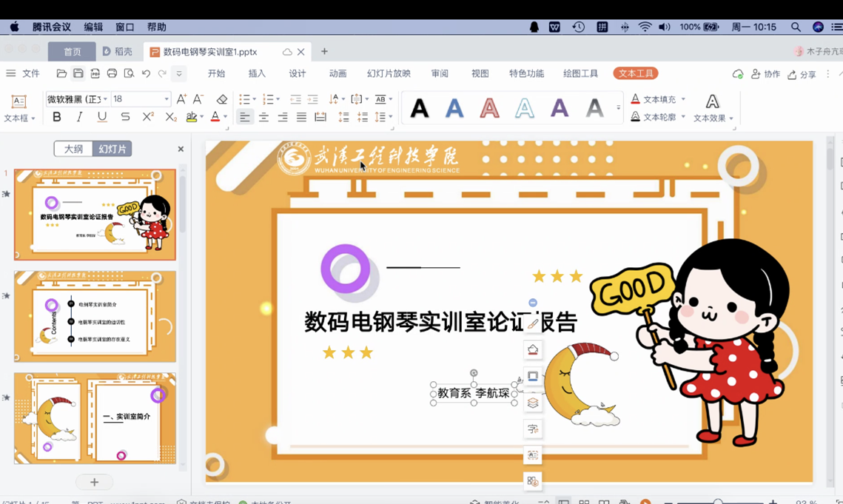
Task: Click the Undo arrow icon
Action: (146, 74)
